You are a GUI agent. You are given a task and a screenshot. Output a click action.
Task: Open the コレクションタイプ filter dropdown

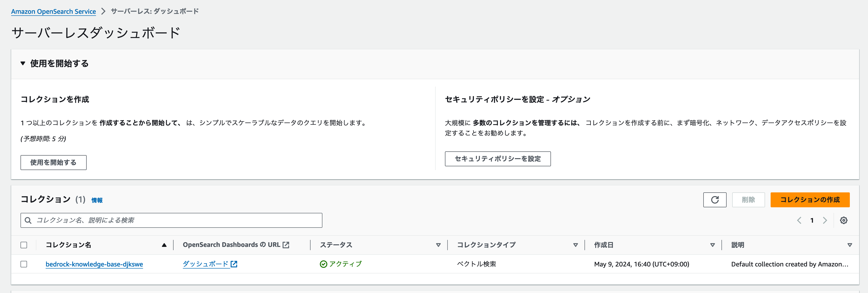(575, 245)
